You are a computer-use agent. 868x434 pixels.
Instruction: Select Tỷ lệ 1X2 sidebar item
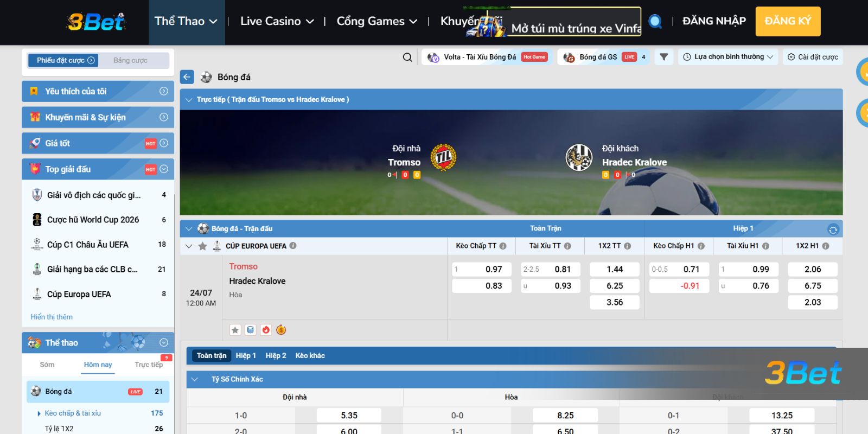pyautogui.click(x=59, y=429)
